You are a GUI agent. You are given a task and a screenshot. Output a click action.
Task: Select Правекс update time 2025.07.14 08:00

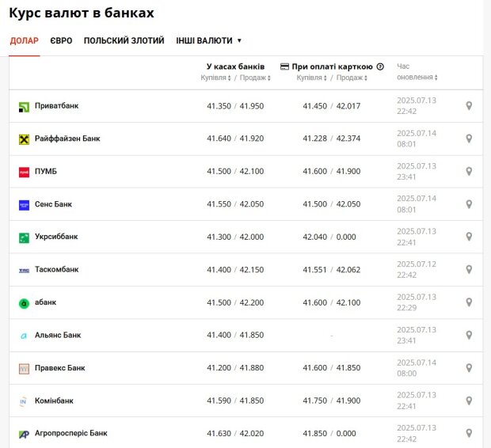417,368
